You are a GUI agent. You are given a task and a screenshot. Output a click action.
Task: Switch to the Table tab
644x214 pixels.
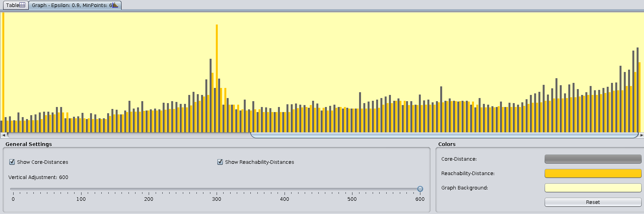coord(15,5)
